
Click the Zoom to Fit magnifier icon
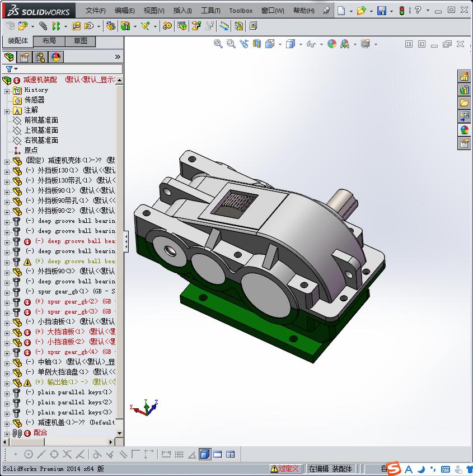pyautogui.click(x=218, y=44)
